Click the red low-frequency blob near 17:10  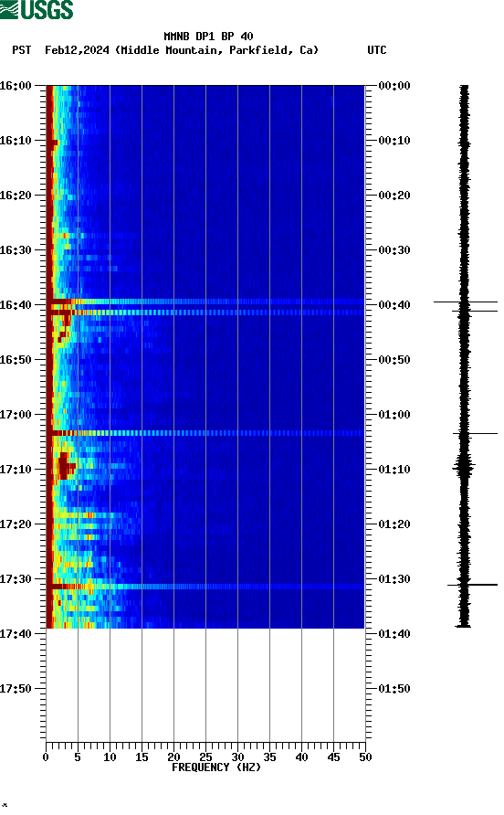pos(65,466)
